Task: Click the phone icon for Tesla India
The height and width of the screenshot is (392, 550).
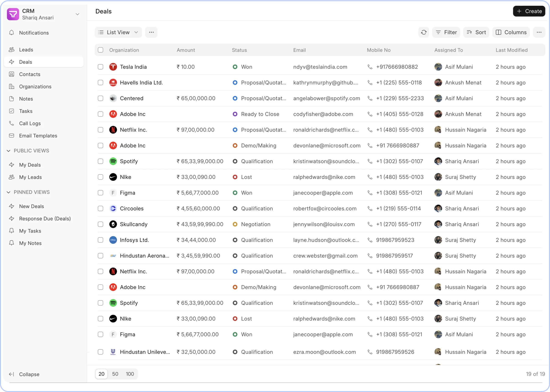Action: (370, 67)
